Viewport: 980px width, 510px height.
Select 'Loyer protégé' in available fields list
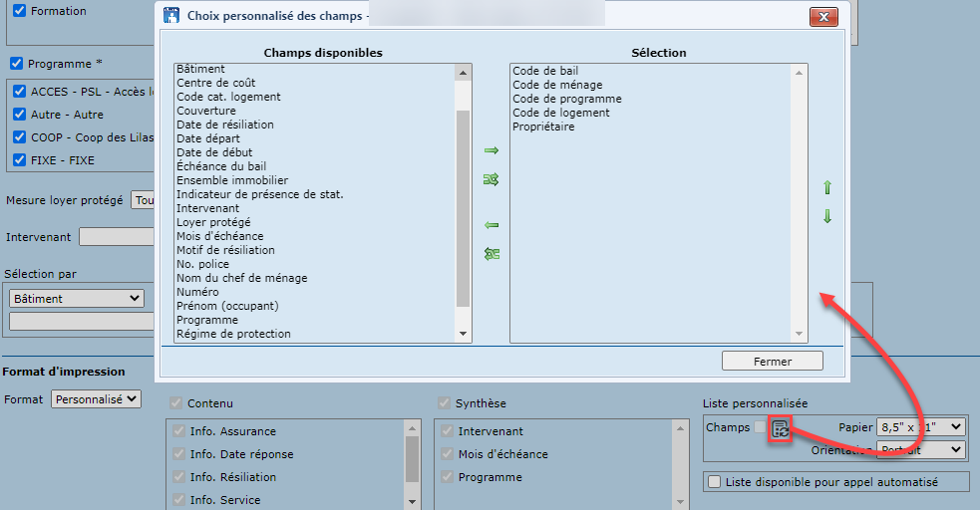click(213, 222)
